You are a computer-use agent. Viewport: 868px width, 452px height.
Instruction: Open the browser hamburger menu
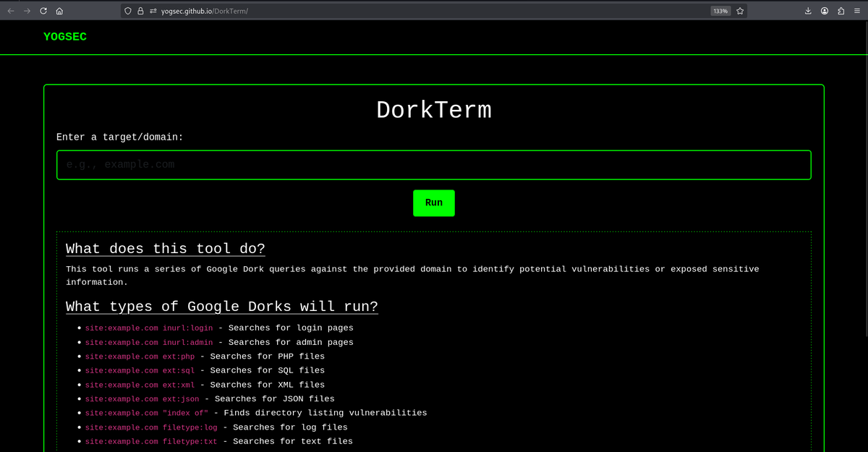[857, 11]
